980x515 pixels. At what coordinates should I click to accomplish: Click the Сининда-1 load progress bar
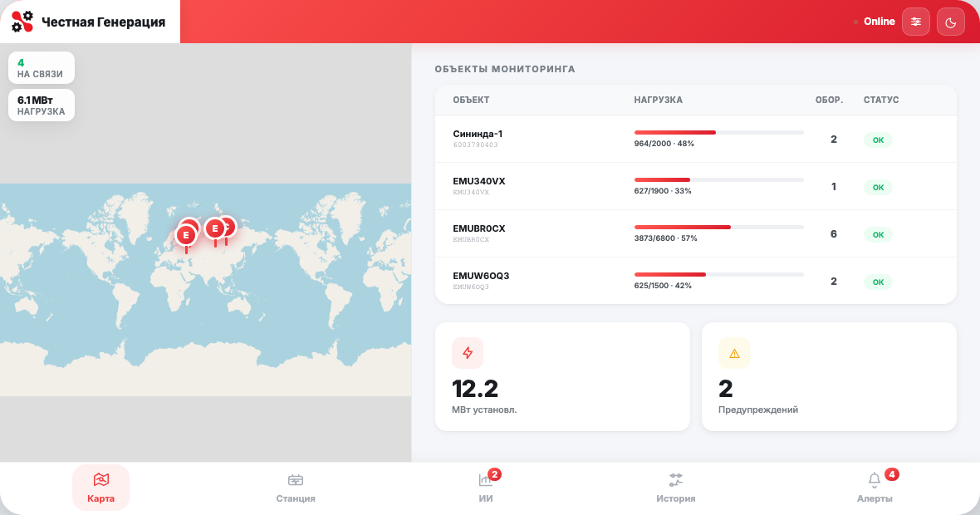(x=718, y=133)
